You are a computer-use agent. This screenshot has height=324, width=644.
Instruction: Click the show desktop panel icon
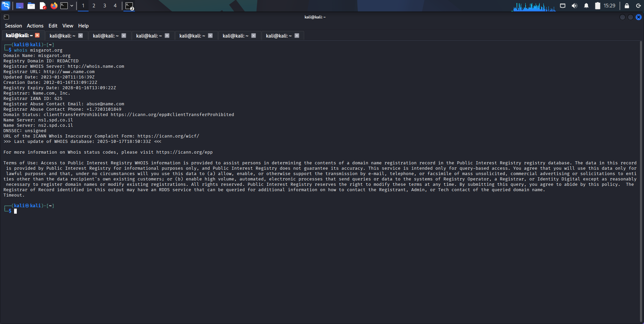pos(20,6)
